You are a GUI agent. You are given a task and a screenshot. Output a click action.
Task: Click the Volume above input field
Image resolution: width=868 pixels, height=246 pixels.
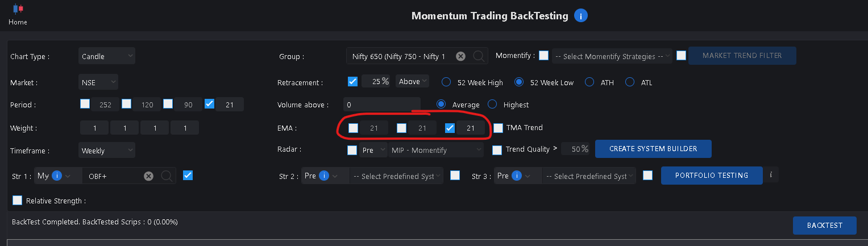382,105
